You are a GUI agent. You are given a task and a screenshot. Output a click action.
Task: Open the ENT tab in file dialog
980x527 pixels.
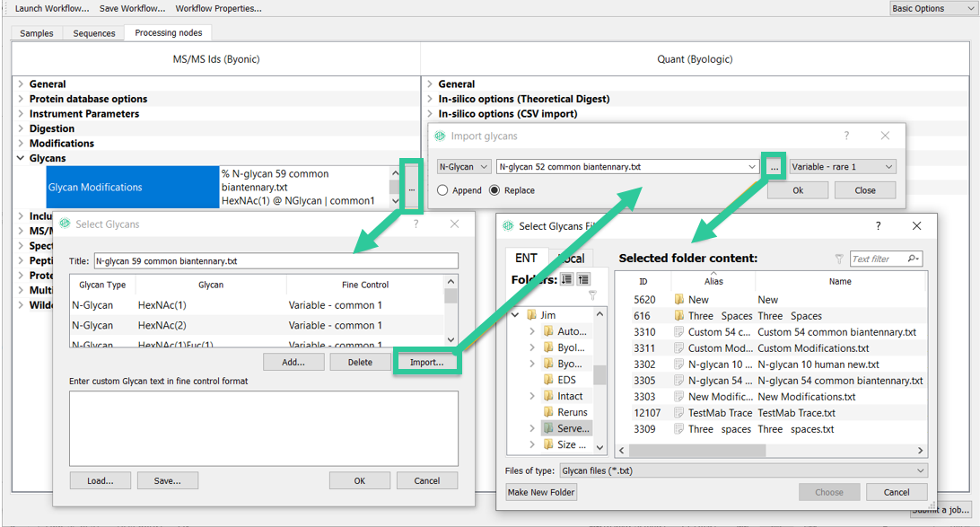(526, 259)
